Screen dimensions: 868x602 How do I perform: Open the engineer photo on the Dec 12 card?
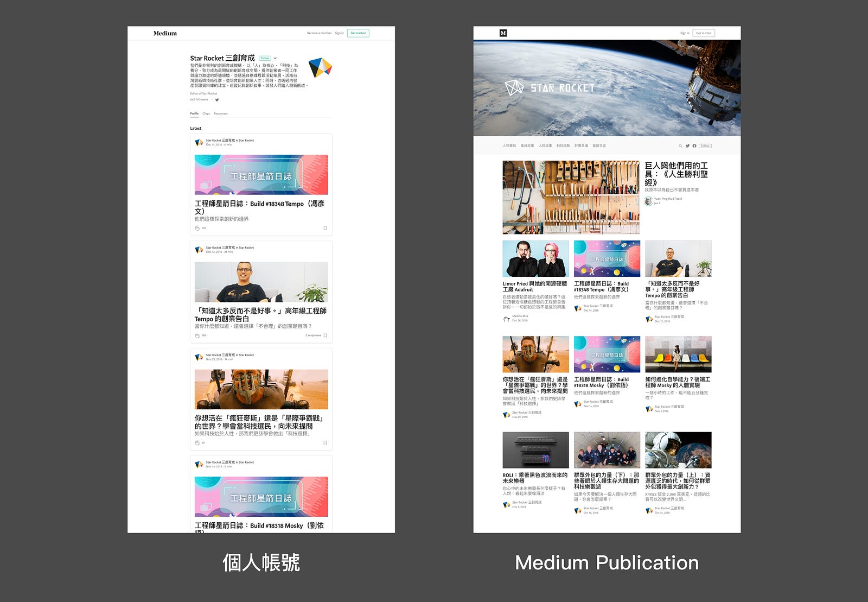261,282
